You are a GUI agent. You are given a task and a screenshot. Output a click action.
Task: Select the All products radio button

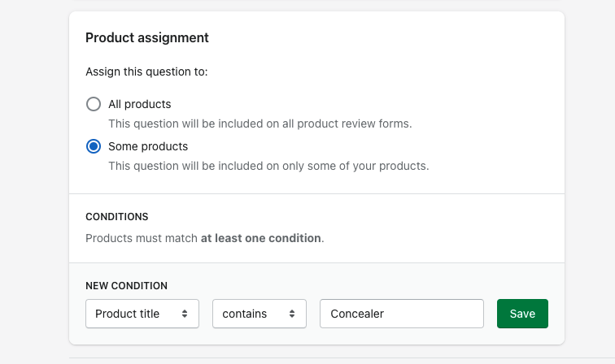tap(94, 104)
